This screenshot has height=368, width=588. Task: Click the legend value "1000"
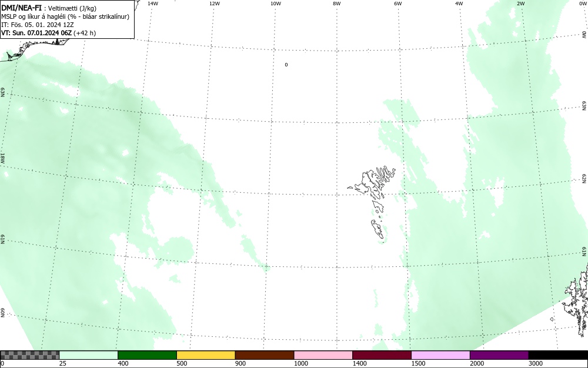pos(300,363)
